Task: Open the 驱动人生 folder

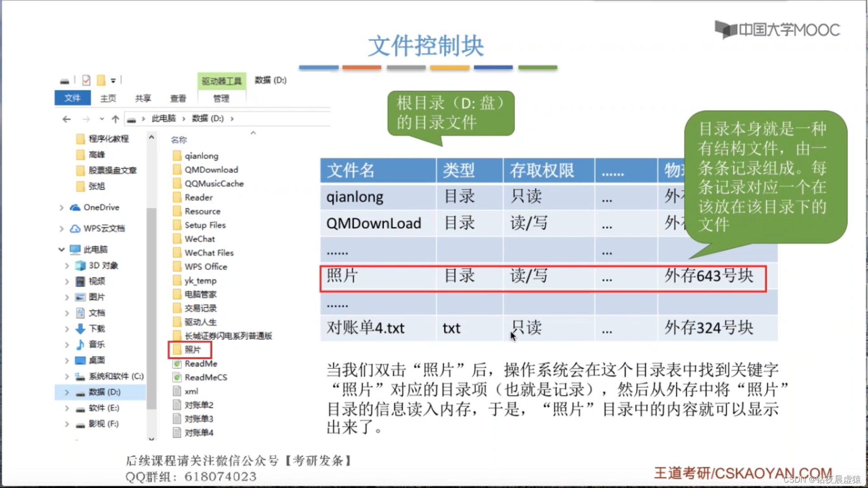Action: coord(195,322)
